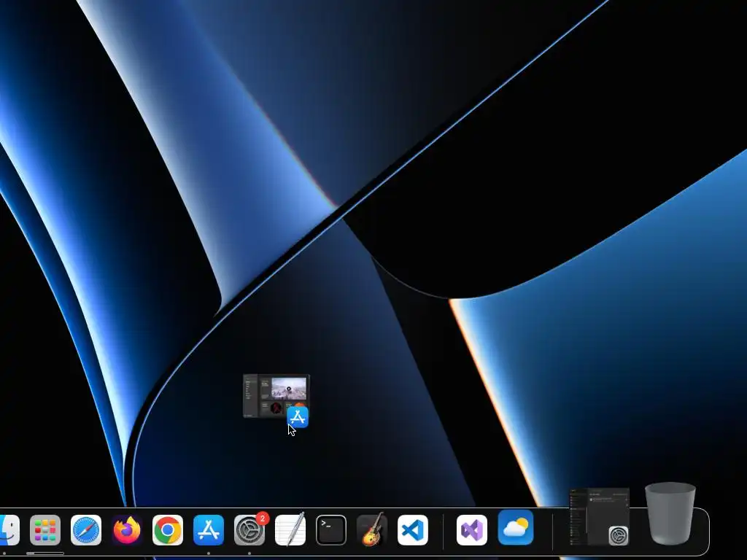Open the App Store Dock icon

point(209,530)
